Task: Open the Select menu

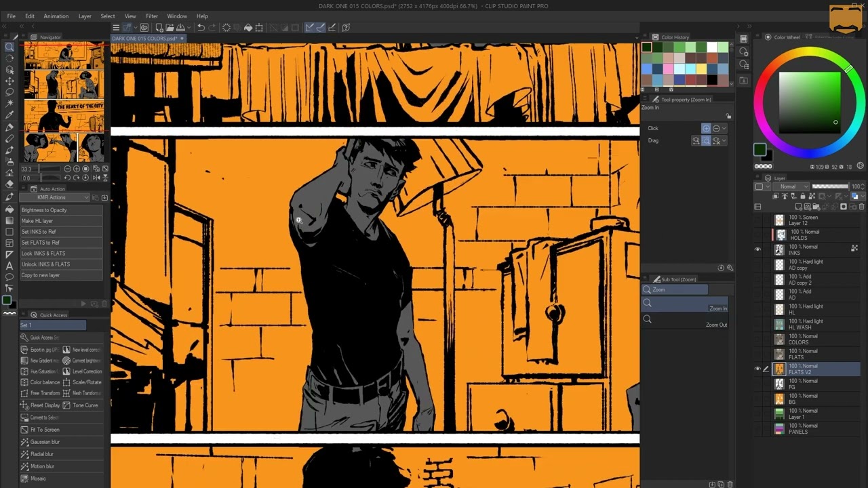Action: coord(108,16)
